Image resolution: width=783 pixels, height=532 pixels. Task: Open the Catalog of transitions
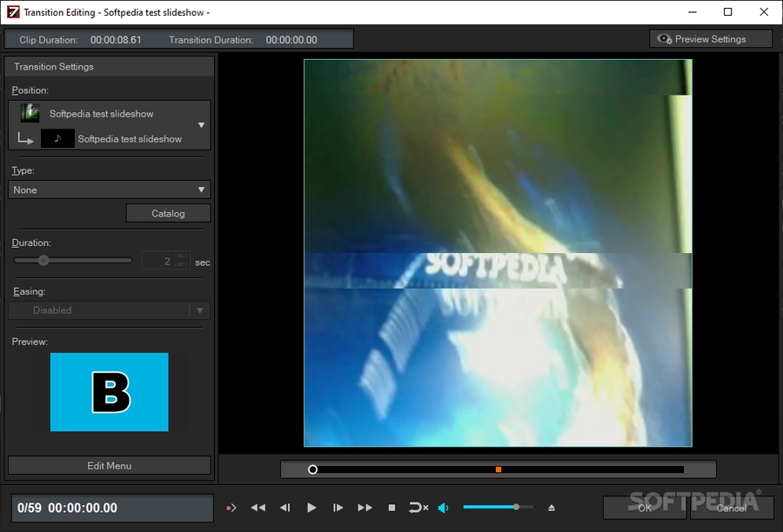click(x=168, y=213)
